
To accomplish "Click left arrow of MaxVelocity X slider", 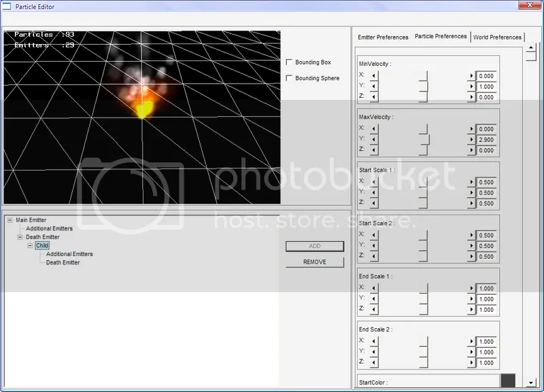I will pyautogui.click(x=373, y=128).
